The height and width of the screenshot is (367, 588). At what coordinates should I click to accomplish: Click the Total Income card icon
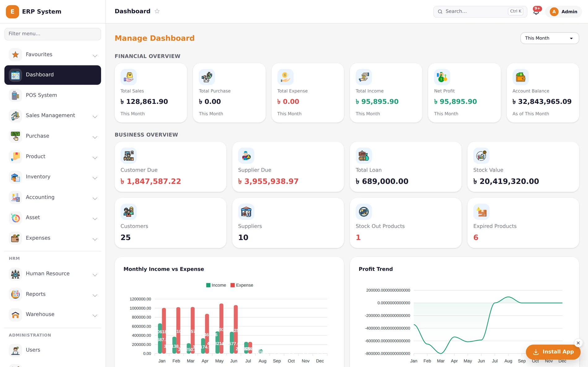tap(364, 77)
